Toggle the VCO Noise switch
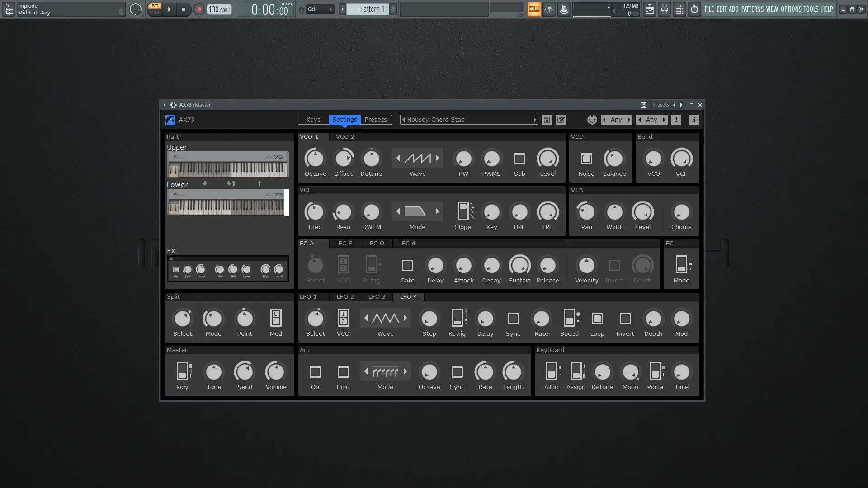868x488 pixels. (586, 159)
